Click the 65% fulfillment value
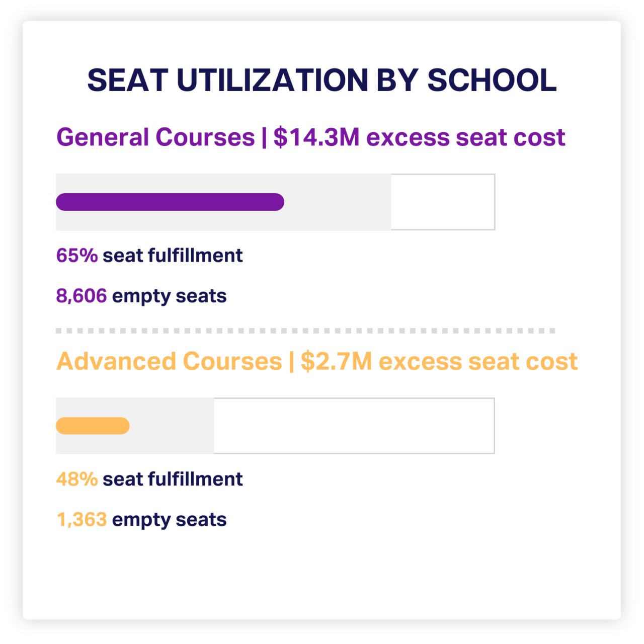 click(x=77, y=256)
